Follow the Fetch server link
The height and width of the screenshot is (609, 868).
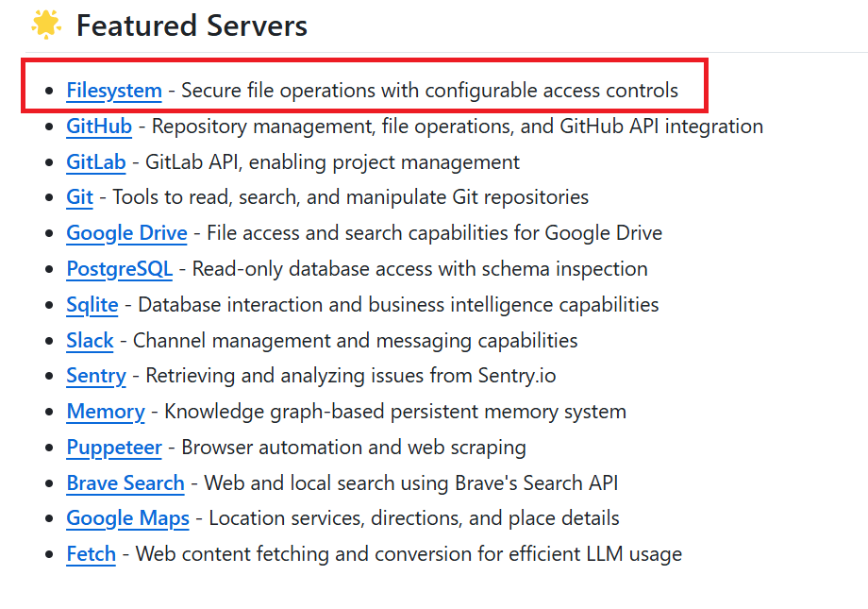[x=92, y=554]
